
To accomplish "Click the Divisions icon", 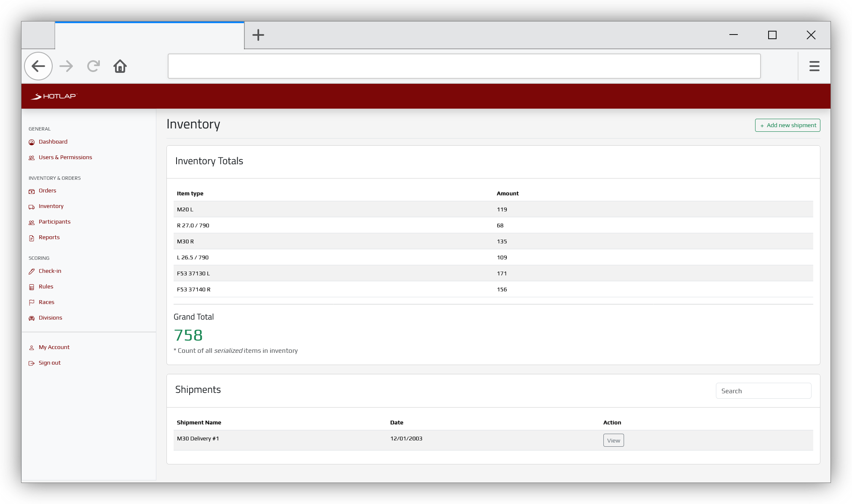I will tap(32, 318).
